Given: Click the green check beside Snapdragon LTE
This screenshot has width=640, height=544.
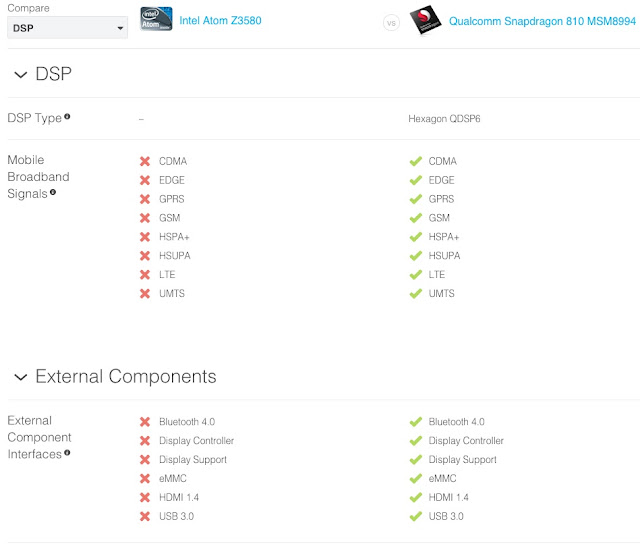Looking at the screenshot, I should (416, 275).
